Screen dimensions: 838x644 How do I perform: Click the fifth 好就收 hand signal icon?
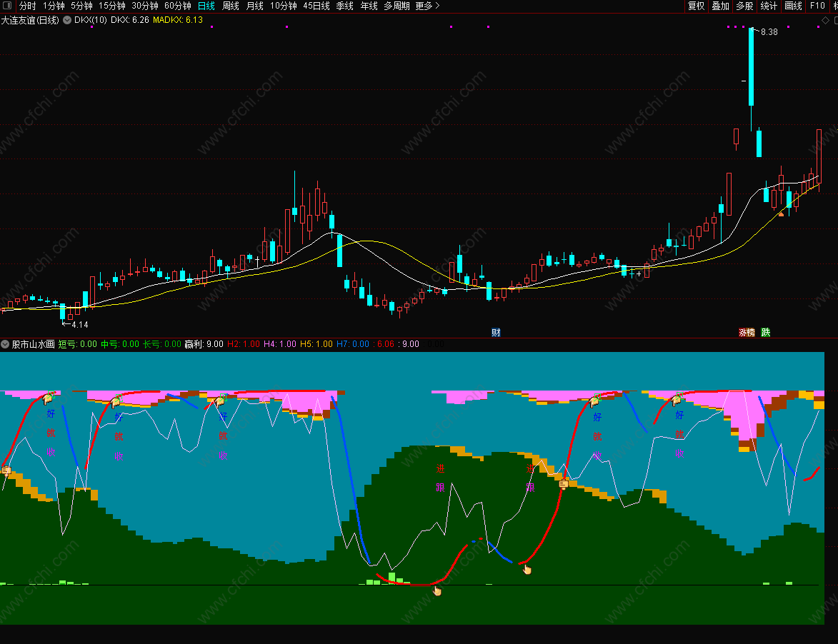(x=677, y=398)
